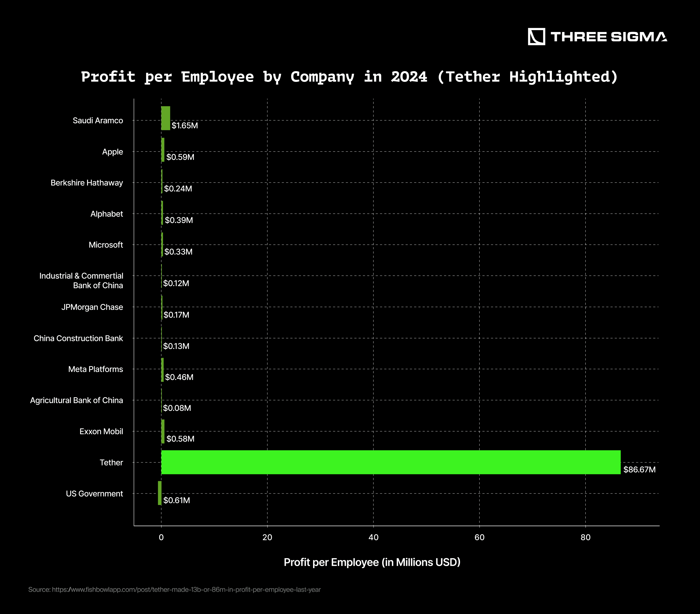The image size is (700, 614).
Task: Click the Exxon Mobil bar
Action: 163,431
